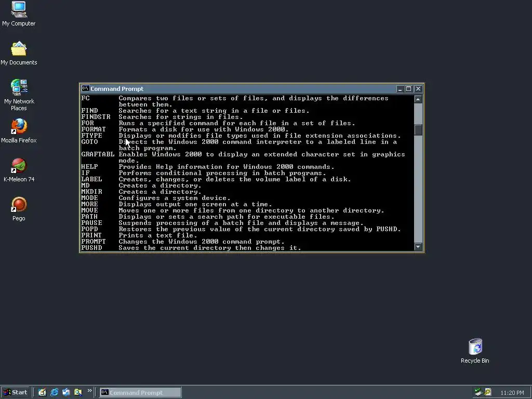532x399 pixels.
Task: Click the MKDIR command name
Action: 91,192
